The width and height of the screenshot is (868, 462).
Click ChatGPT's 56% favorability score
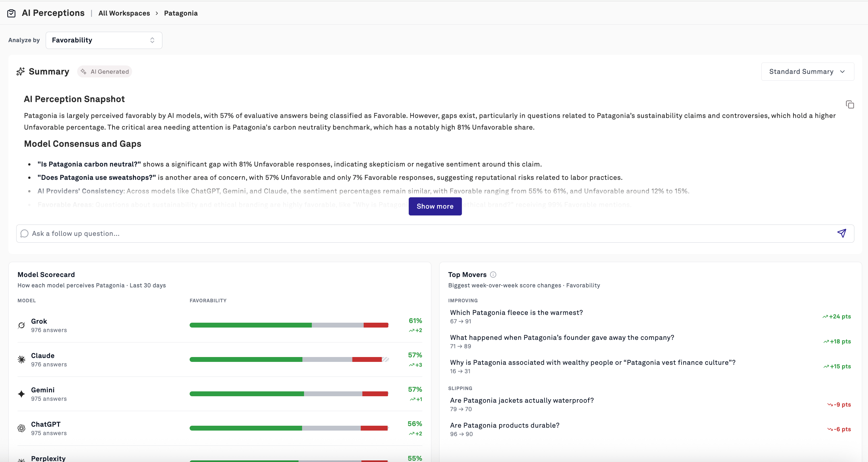[x=415, y=424]
